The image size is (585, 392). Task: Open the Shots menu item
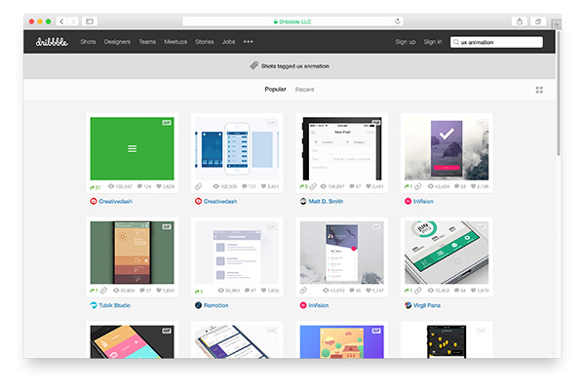coord(88,42)
